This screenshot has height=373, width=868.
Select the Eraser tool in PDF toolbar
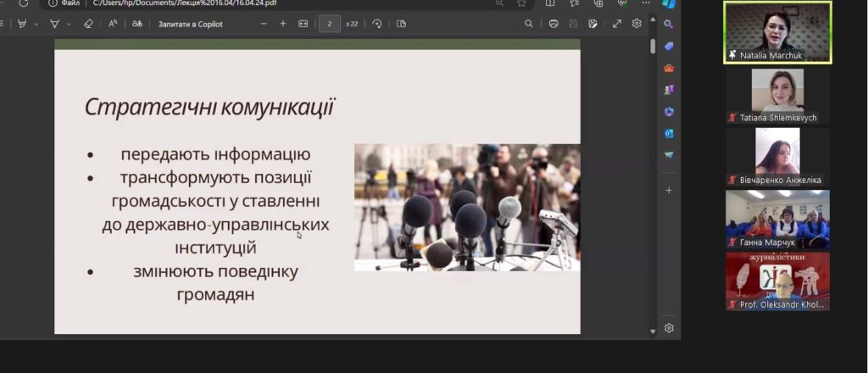coord(89,24)
